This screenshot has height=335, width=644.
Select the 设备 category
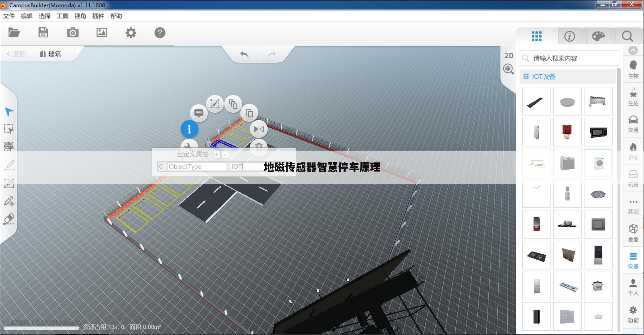click(633, 261)
